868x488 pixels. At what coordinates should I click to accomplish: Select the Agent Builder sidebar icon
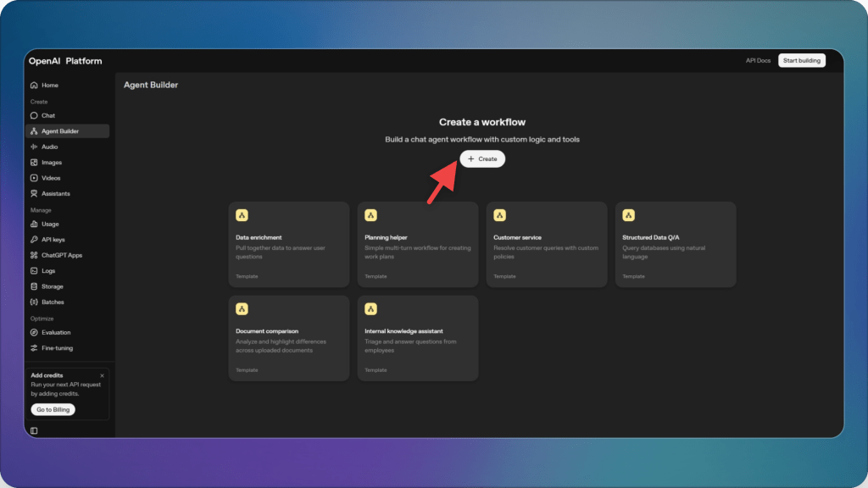[x=34, y=131]
